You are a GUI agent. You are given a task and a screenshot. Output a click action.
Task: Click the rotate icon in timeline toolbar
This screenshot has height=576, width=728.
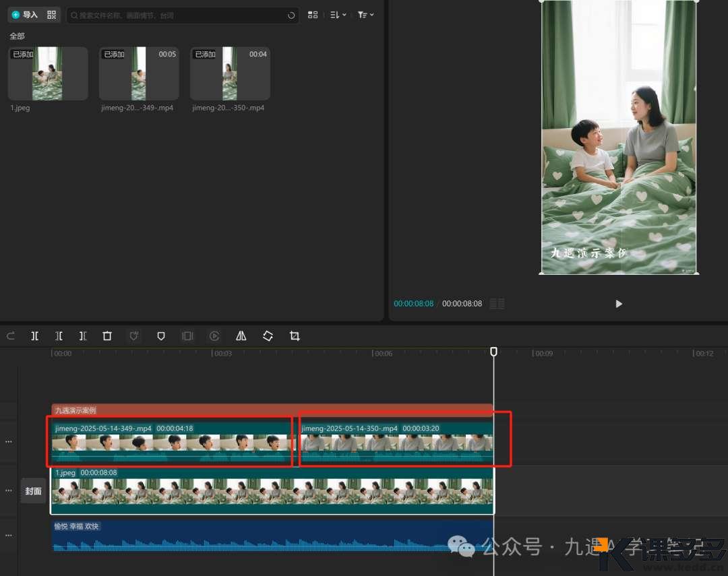(268, 335)
